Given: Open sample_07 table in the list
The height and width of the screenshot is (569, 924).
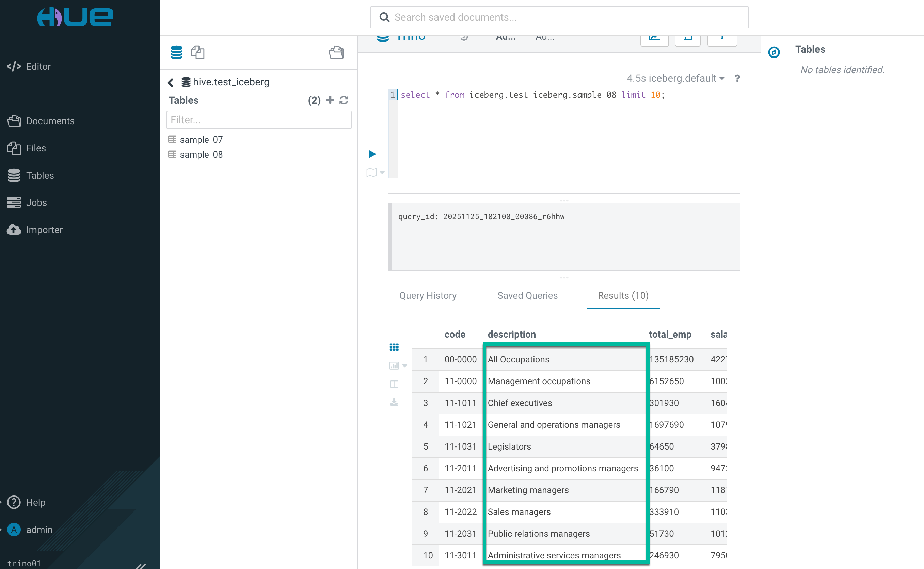Looking at the screenshot, I should (201, 140).
